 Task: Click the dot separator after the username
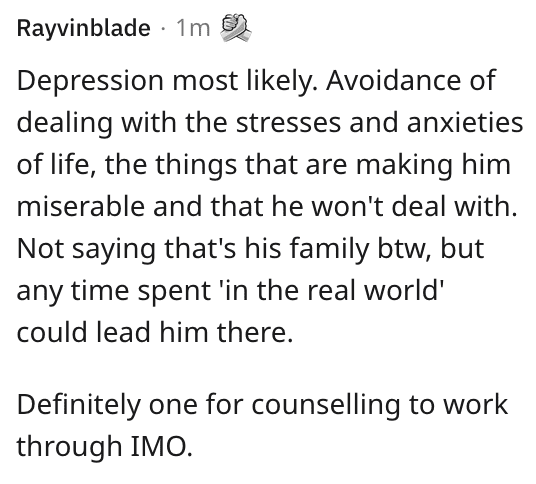pyautogui.click(x=163, y=29)
